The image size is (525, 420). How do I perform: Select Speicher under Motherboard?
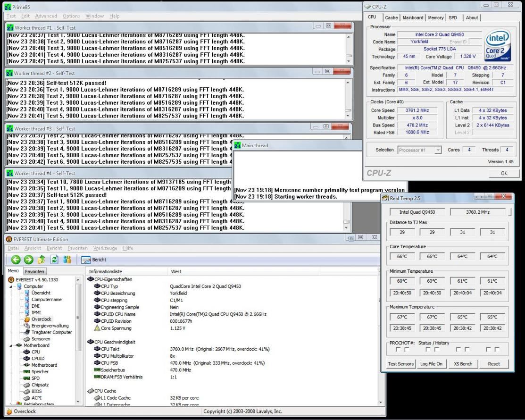40,371
